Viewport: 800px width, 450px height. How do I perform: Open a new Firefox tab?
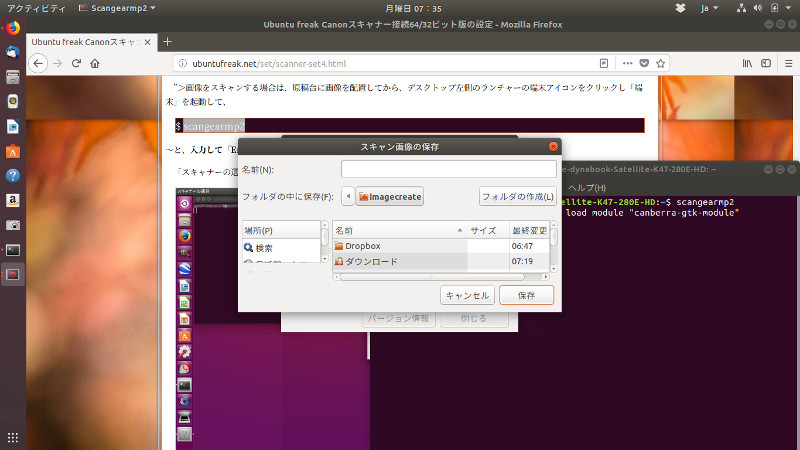(167, 42)
